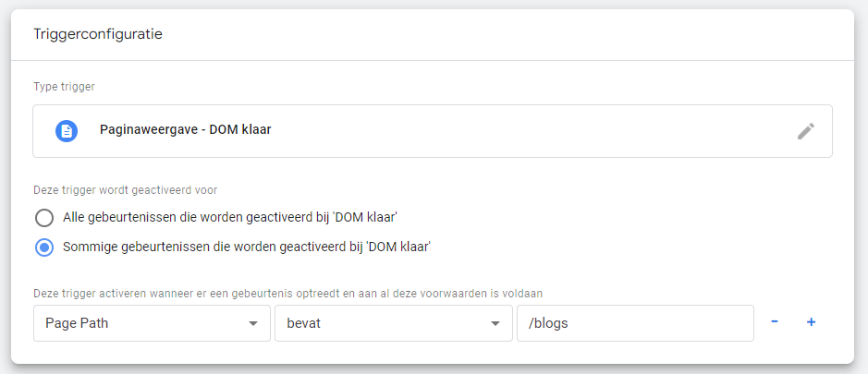Click the blue Paginaweergave document icon

click(x=67, y=131)
